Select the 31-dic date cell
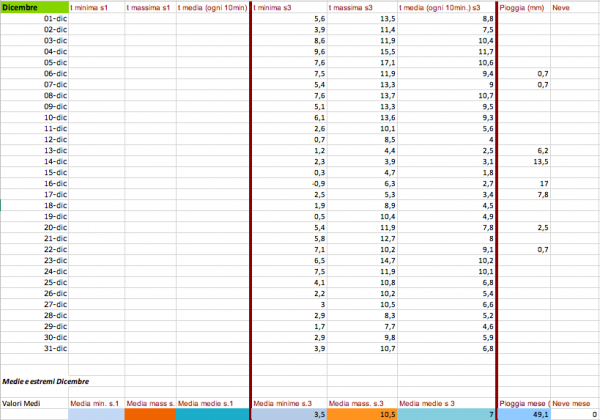The image size is (600, 420). [x=34, y=348]
